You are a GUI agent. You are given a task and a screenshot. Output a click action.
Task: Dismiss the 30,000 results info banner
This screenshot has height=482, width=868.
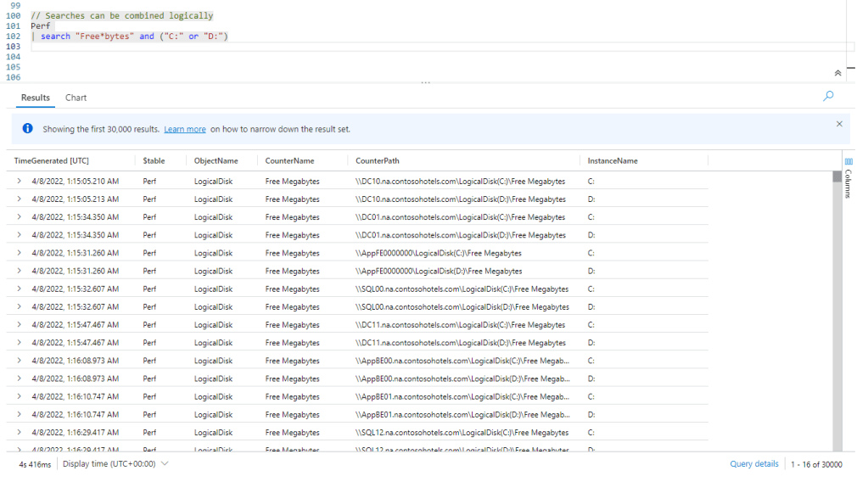coord(839,124)
